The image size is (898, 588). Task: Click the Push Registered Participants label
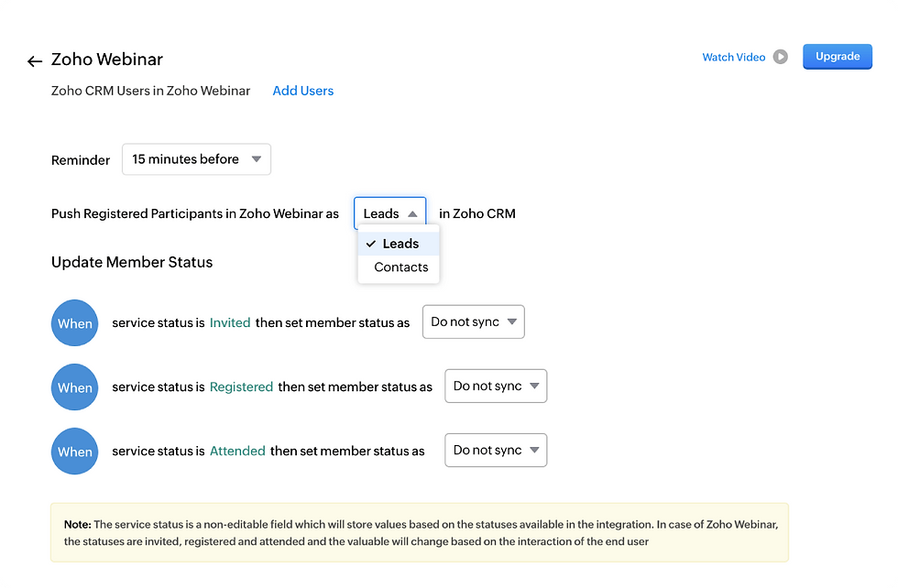tap(194, 213)
